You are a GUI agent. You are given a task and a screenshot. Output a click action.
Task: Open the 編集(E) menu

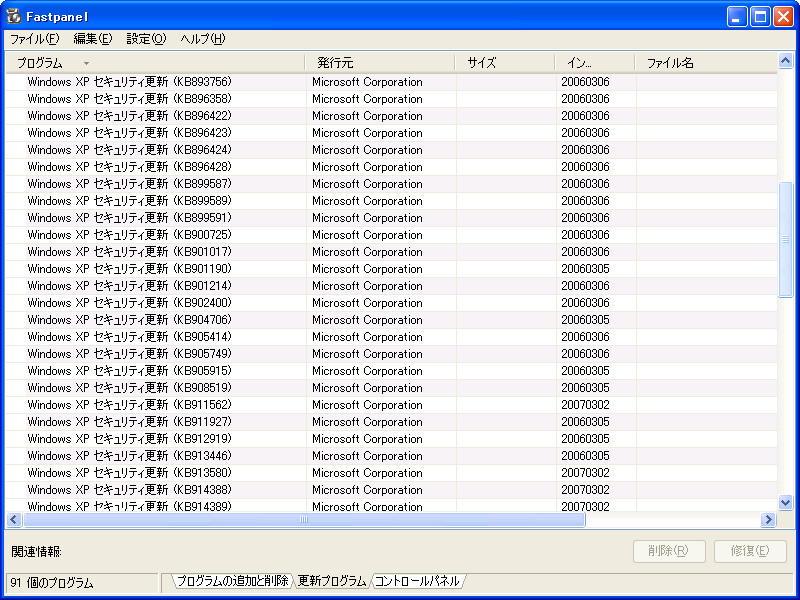pyautogui.click(x=92, y=39)
